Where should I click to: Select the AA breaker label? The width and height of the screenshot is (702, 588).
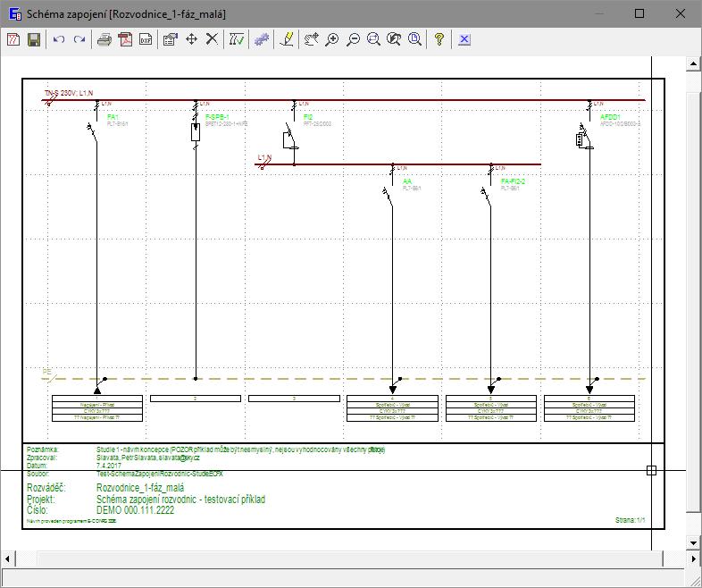pyautogui.click(x=407, y=181)
